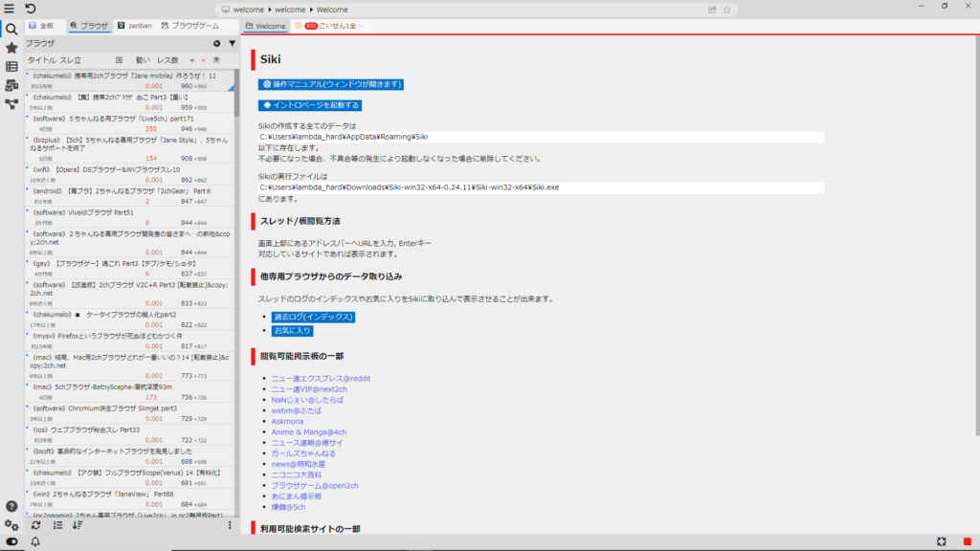The height and width of the screenshot is (551, 980).
Task: Click 過去ログ(インデックス) import button
Action: (x=313, y=317)
